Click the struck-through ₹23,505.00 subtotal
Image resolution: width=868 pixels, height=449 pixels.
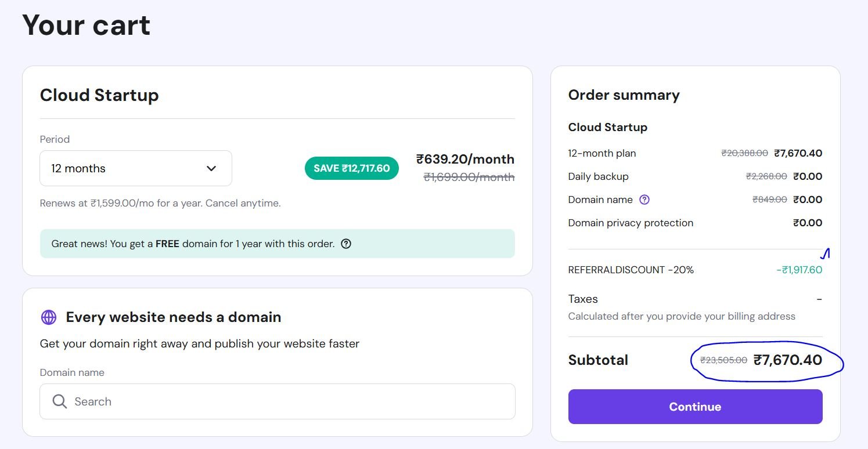723,360
